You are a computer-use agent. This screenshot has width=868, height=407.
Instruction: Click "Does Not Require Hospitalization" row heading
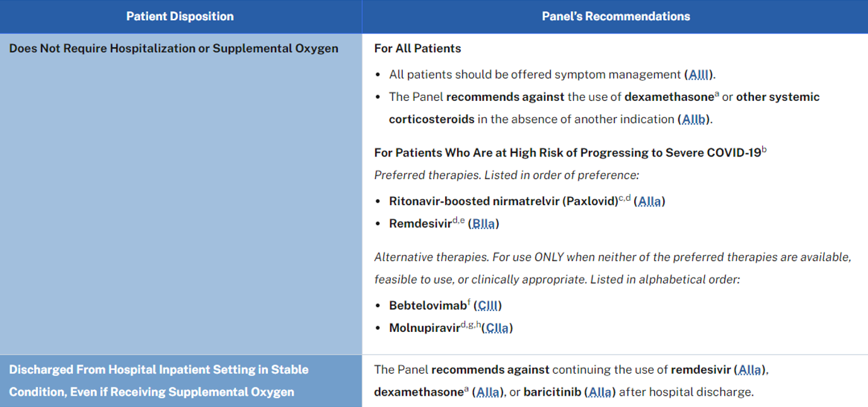[173, 49]
